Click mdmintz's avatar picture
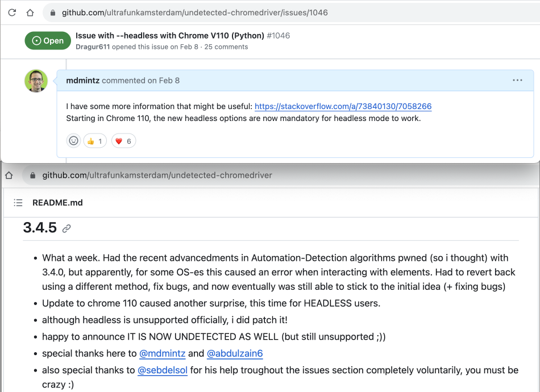540x392 pixels. (x=36, y=81)
